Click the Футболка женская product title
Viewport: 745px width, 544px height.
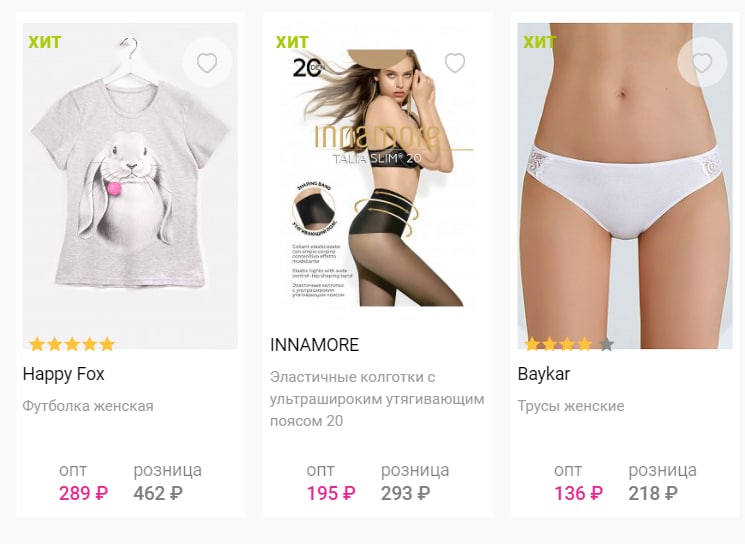click(x=88, y=406)
